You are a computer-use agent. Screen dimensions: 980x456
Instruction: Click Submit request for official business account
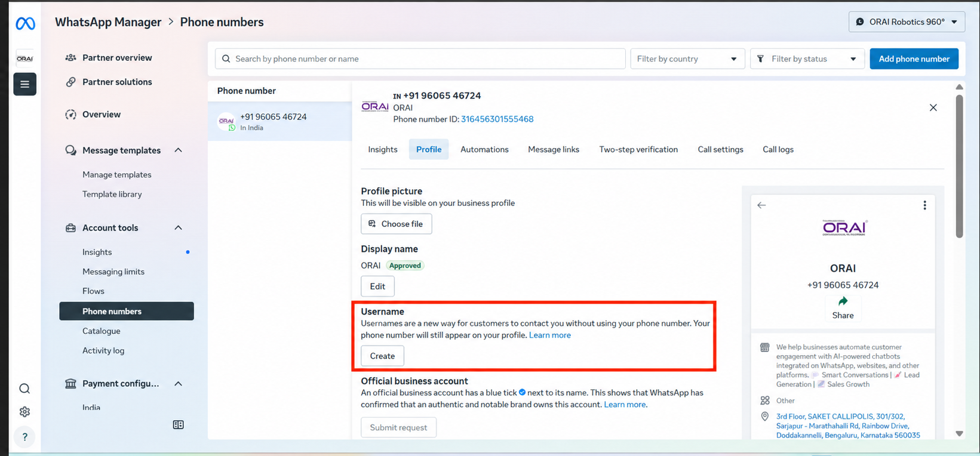point(398,427)
